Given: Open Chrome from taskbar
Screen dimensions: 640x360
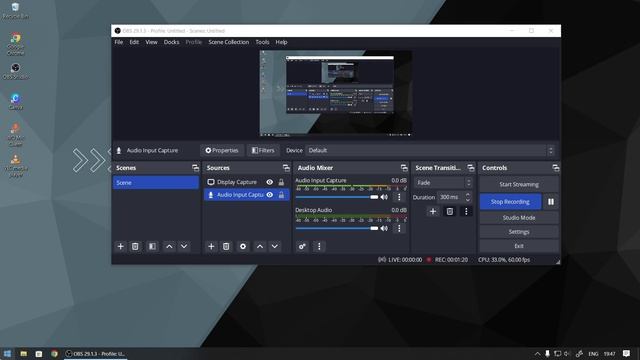Looking at the screenshot, I should tap(54, 353).
